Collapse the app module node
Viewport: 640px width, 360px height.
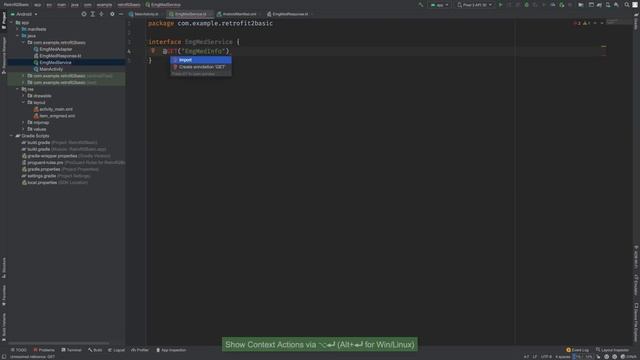pos(11,23)
